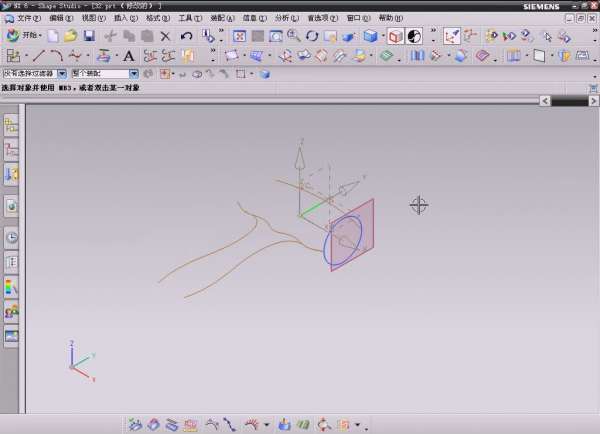The width and height of the screenshot is (600, 434).
Task: Open the 装配 (Assemblies) menu
Action: pyautogui.click(x=222, y=18)
